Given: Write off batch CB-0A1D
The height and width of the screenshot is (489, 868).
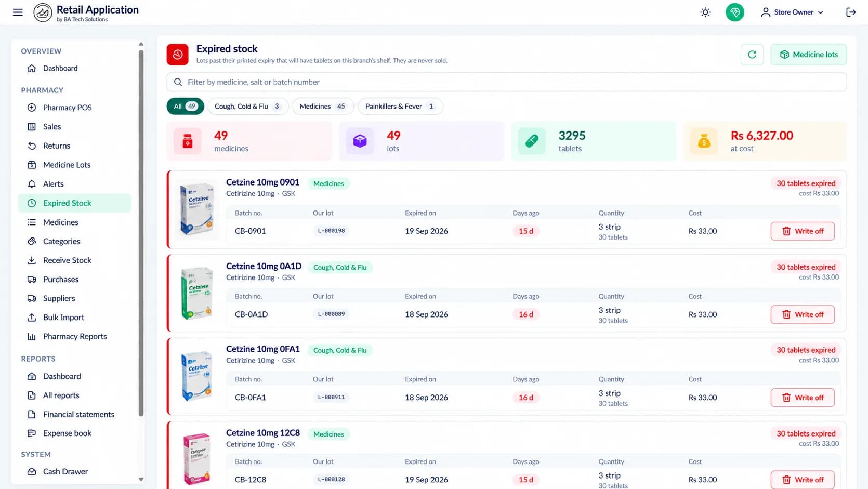Looking at the screenshot, I should 803,314.
